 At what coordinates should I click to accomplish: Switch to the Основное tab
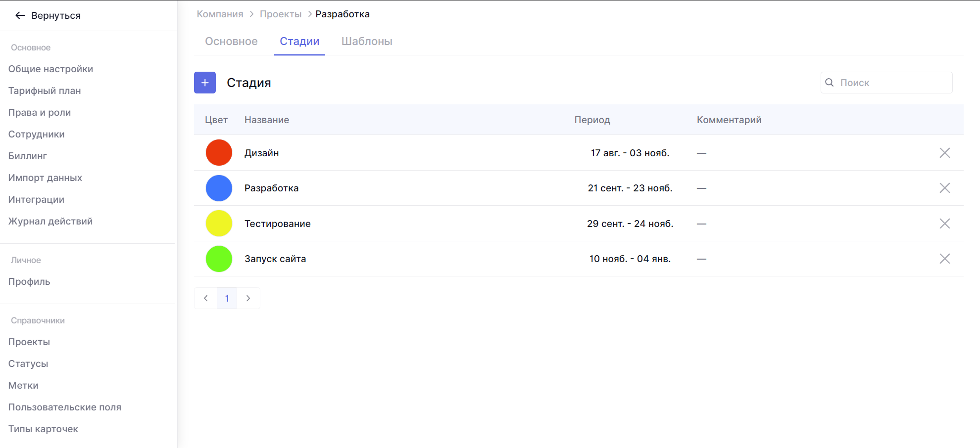231,42
